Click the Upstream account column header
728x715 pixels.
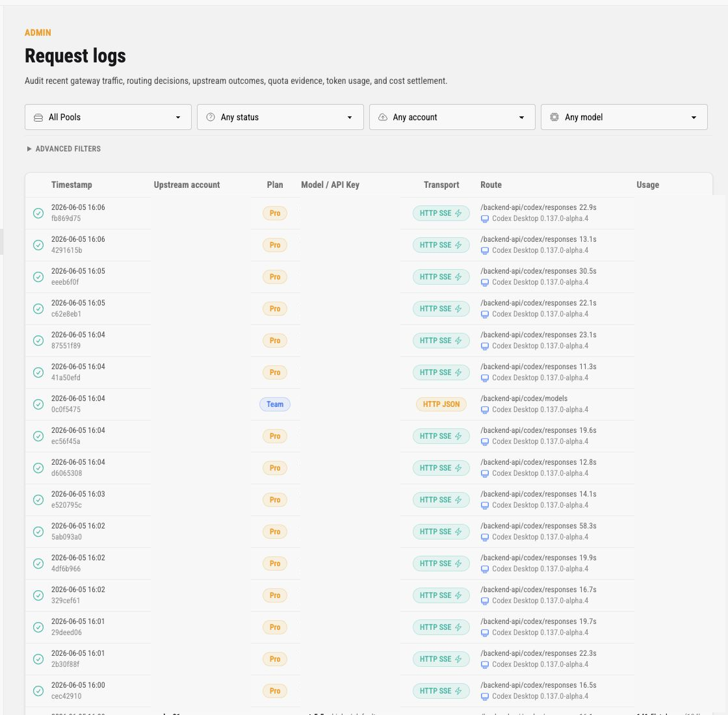point(187,185)
